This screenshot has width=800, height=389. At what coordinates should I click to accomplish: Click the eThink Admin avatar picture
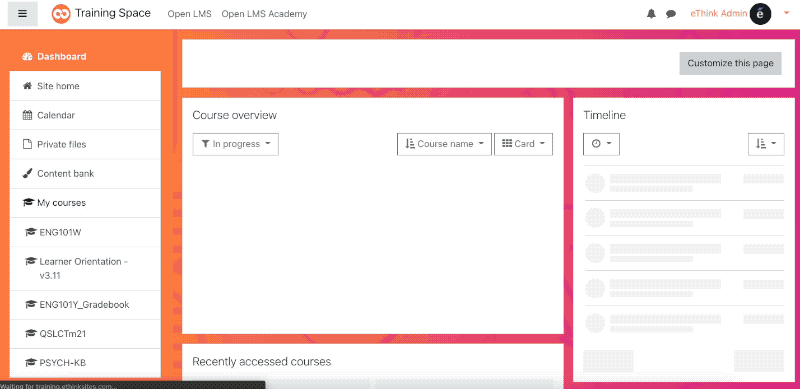click(x=760, y=14)
